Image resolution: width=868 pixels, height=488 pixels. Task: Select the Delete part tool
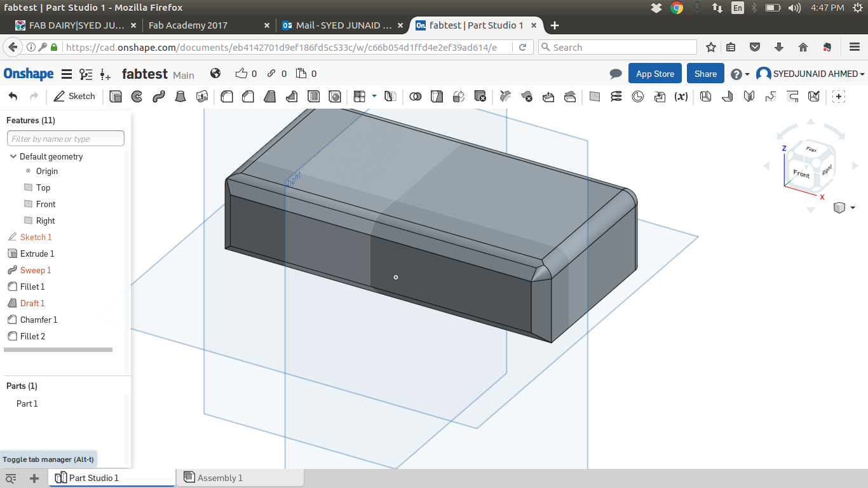tap(480, 97)
